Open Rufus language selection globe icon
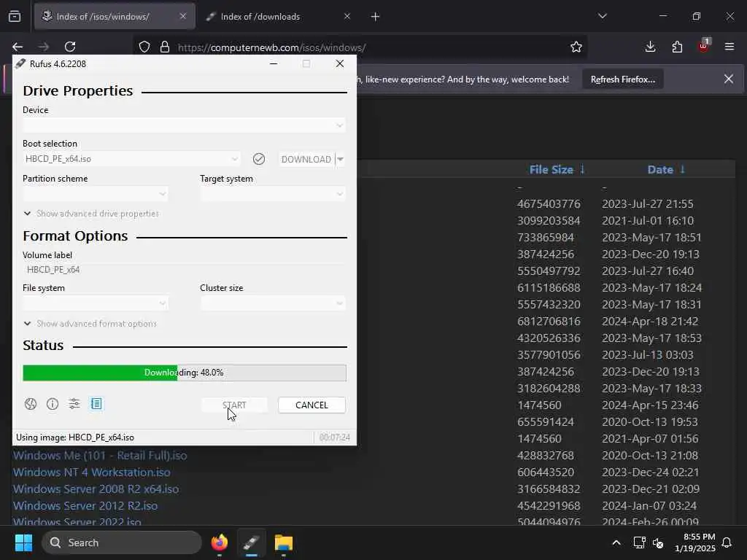This screenshot has width=747, height=560. pos(31,404)
